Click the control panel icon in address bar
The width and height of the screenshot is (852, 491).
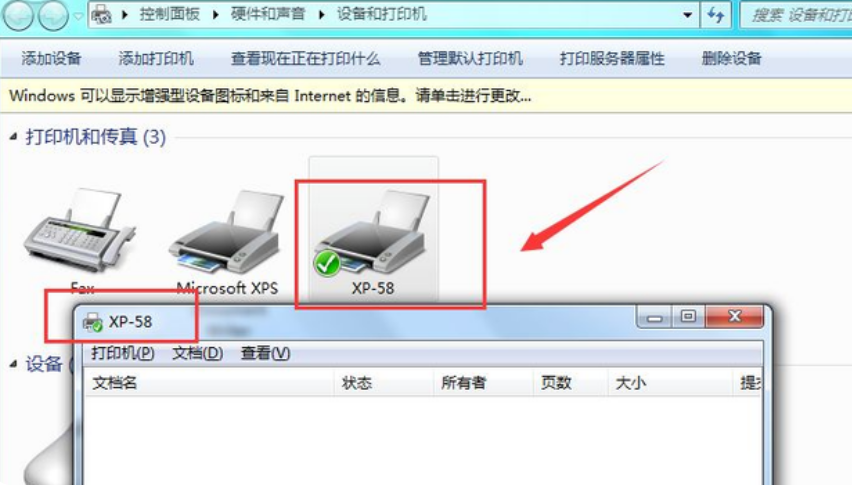101,15
